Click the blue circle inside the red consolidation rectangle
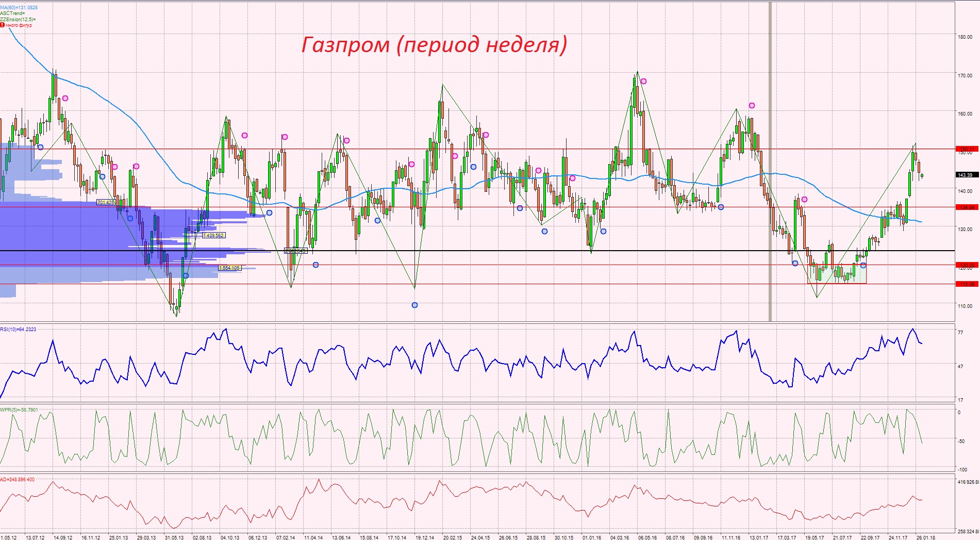 point(863,266)
